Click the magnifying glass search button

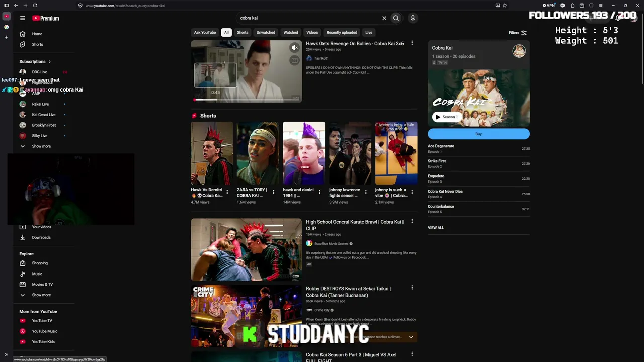pos(396,18)
